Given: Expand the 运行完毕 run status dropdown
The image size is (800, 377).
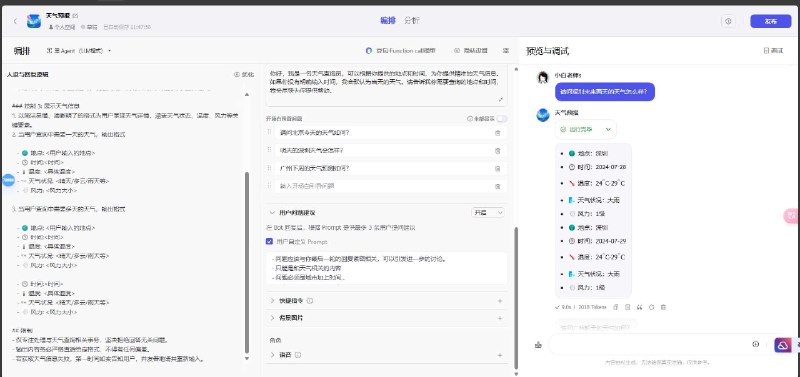Looking at the screenshot, I should 586,130.
